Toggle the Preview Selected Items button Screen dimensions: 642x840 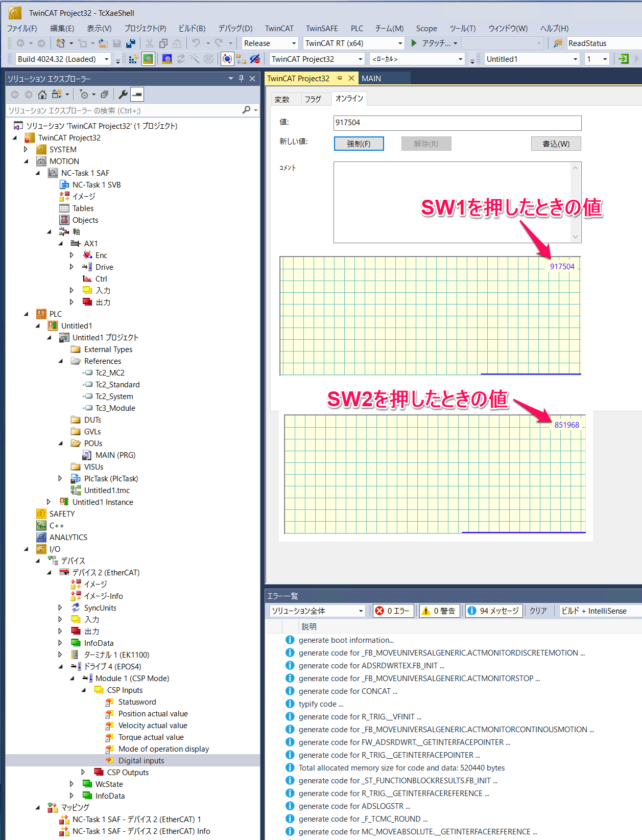[x=137, y=95]
